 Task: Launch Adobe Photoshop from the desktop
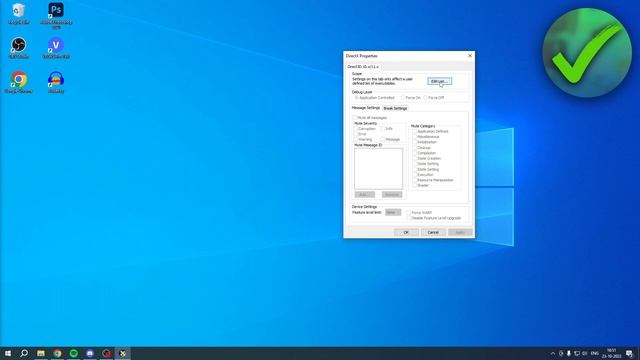coord(56,15)
